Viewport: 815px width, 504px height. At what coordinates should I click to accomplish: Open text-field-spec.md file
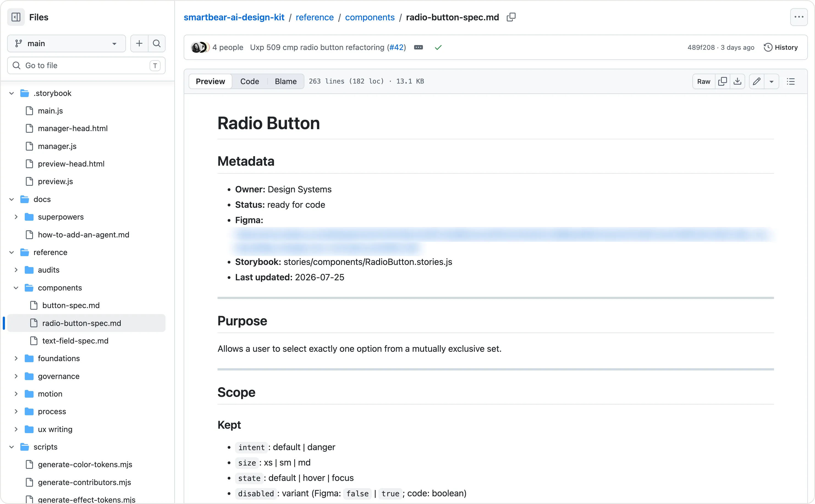(75, 341)
